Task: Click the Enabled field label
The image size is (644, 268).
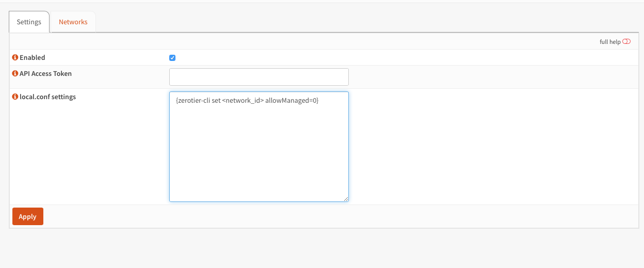Action: pos(33,58)
